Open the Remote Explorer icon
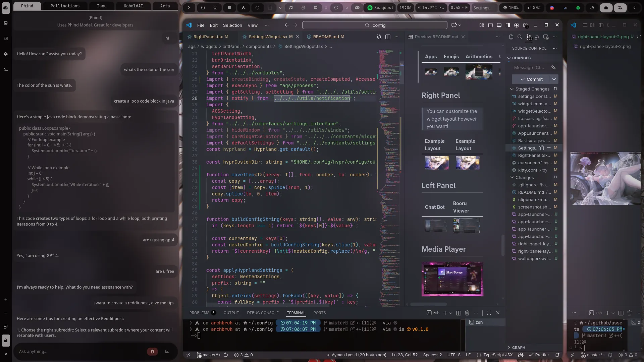This screenshot has width=644, height=362. pos(546,37)
